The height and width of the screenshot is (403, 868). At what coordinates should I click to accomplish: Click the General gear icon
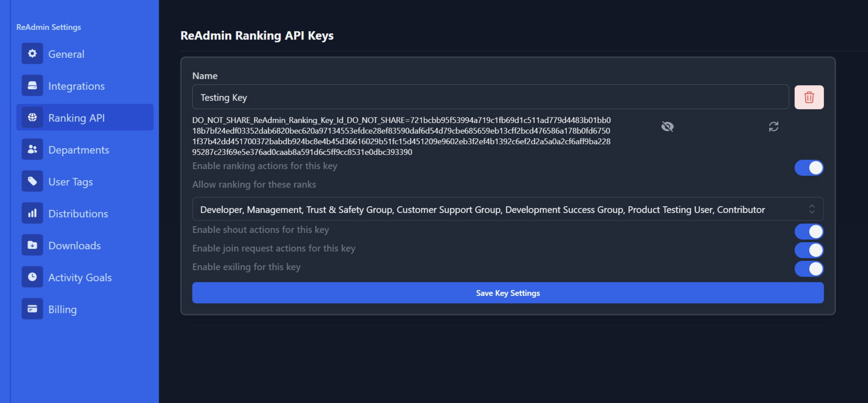[x=32, y=54]
